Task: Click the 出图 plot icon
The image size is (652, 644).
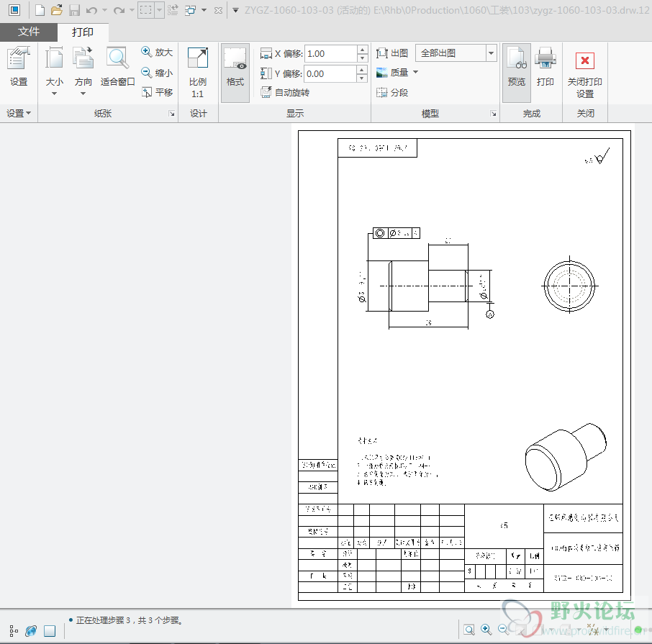Action: coord(392,53)
